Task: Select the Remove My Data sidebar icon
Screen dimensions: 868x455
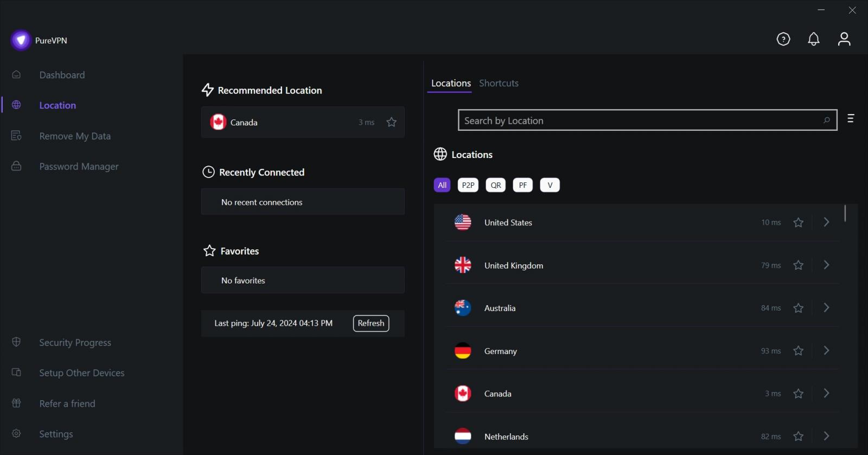Action: 16,135
